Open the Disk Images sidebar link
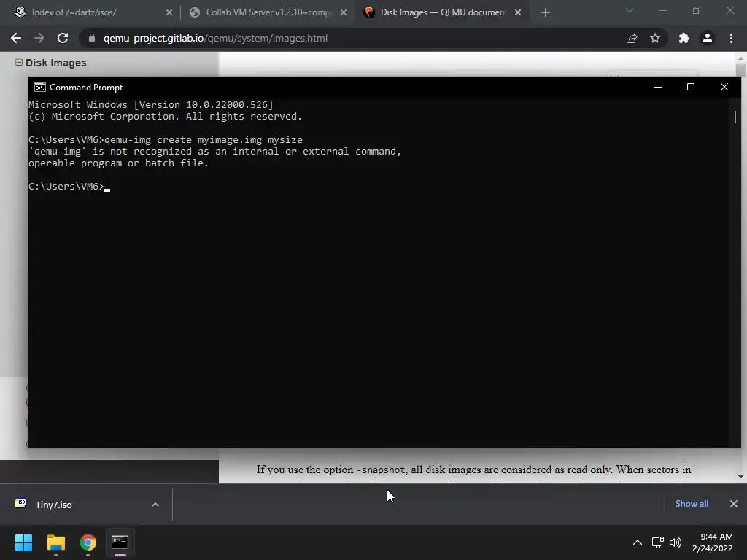The height and width of the screenshot is (560, 747). 55,63
